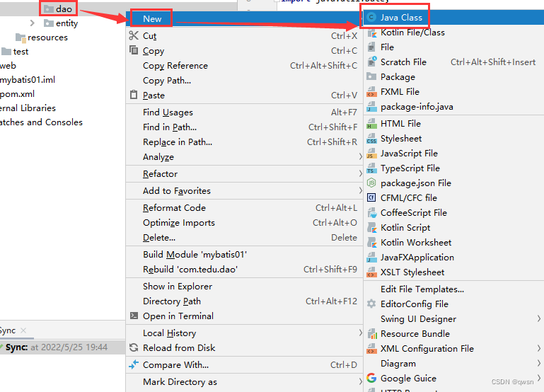Select Rebuild 'com.tedu.dao' entry
The width and height of the screenshot is (544, 392).
click(x=245, y=270)
